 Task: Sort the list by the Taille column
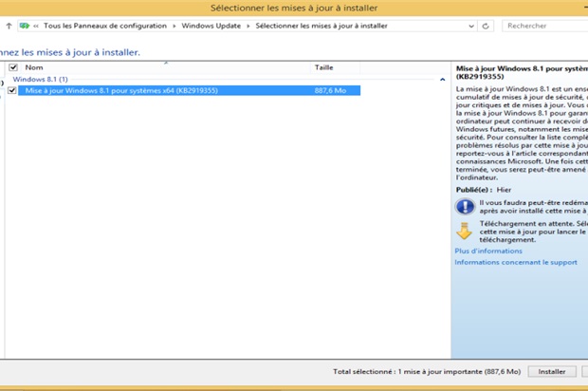[335, 67]
